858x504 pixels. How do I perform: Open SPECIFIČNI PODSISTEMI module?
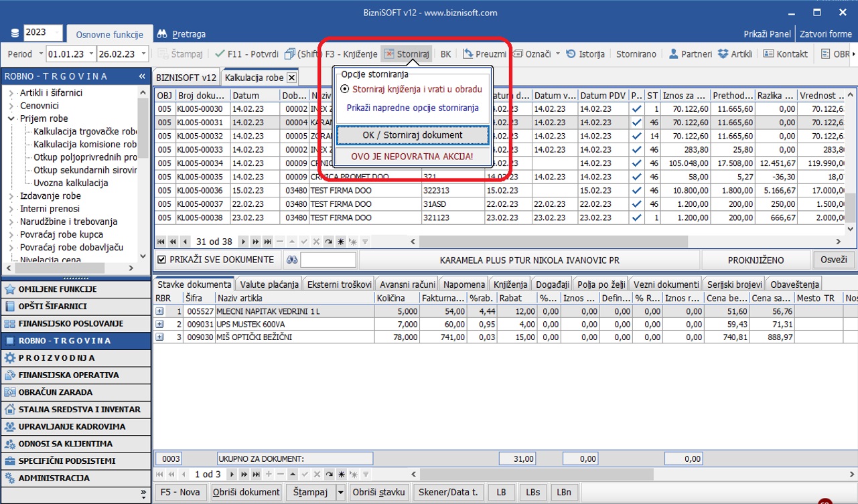[76, 461]
